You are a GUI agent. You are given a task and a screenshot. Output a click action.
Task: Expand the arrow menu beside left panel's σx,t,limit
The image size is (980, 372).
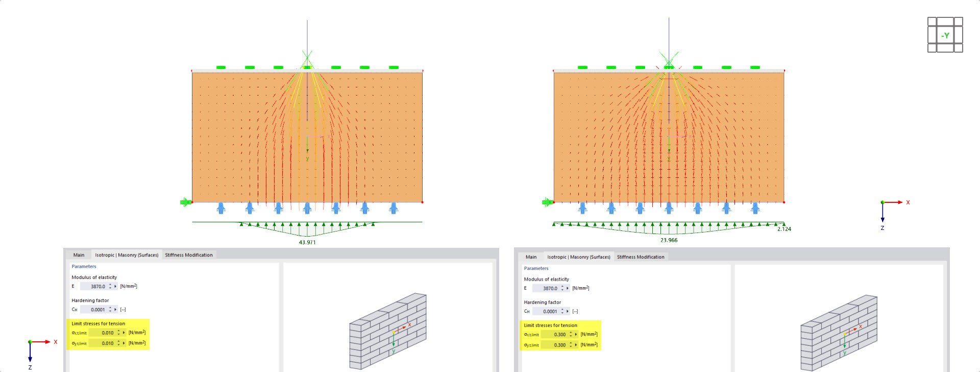pyautogui.click(x=124, y=333)
